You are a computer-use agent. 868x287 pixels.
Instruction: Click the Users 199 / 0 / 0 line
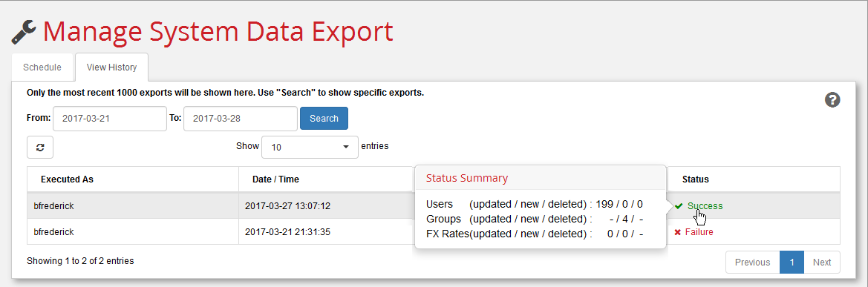pyautogui.click(x=535, y=204)
